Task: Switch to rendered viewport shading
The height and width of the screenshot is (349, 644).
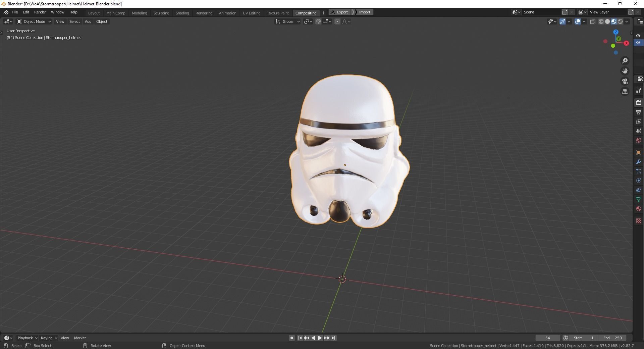Action: point(620,21)
